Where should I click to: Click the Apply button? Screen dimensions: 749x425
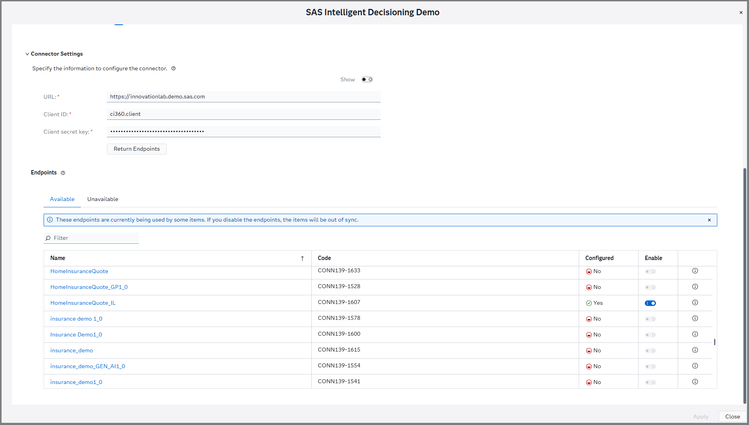tap(701, 417)
